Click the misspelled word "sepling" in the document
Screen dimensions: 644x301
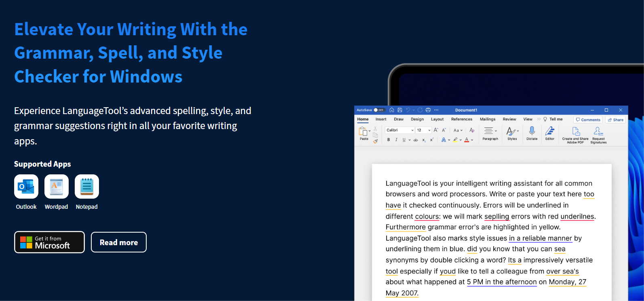pos(497,216)
